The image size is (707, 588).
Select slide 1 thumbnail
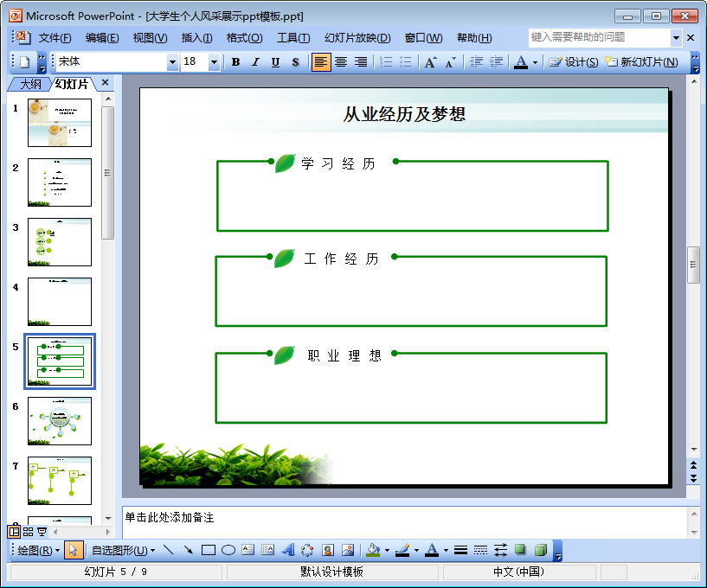pos(60,123)
